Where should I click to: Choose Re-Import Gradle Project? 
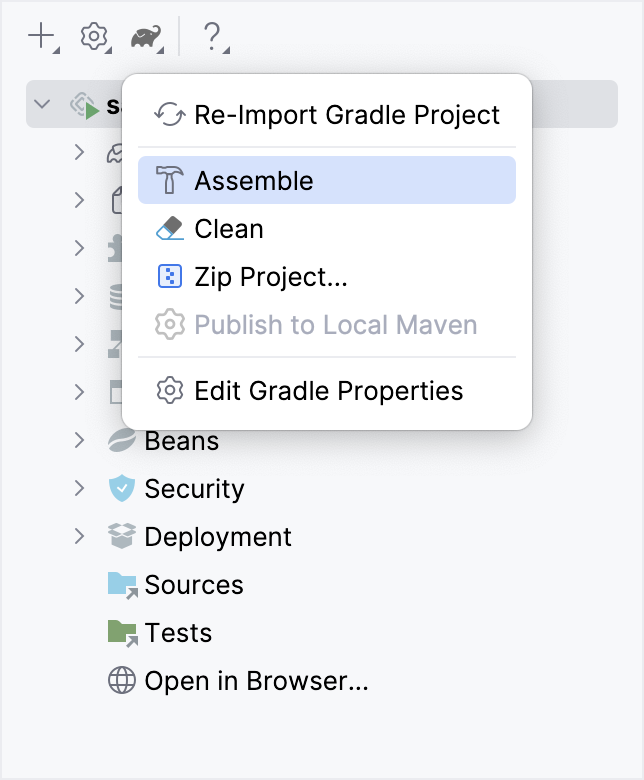point(346,115)
